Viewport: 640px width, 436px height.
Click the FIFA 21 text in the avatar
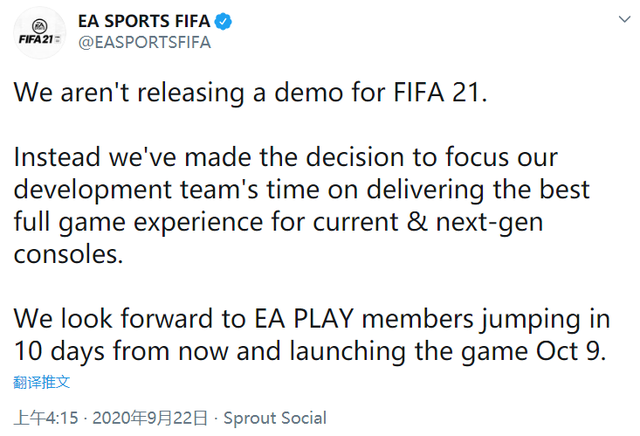(x=37, y=40)
